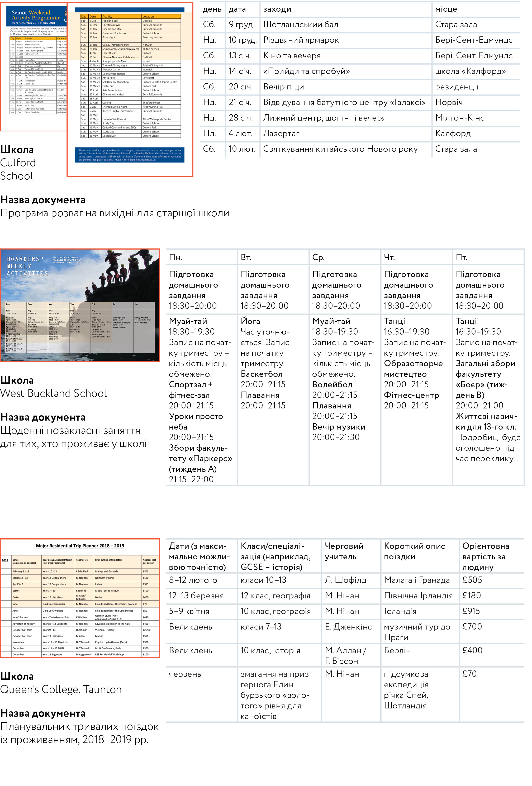Click 'Вечір музики' in the Wednesday column
The width and height of the screenshot is (532, 786).
point(339,427)
